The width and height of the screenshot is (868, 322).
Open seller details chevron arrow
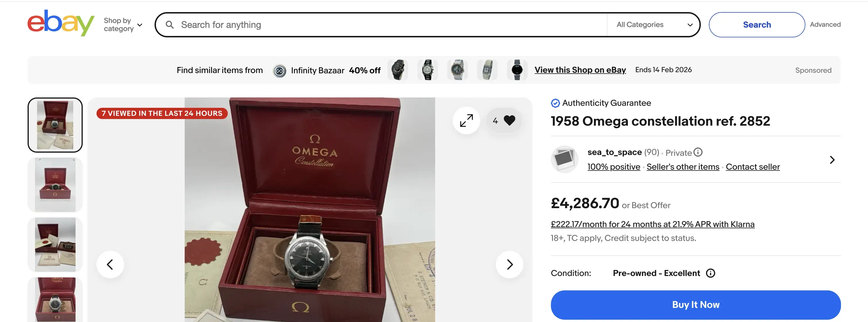832,160
